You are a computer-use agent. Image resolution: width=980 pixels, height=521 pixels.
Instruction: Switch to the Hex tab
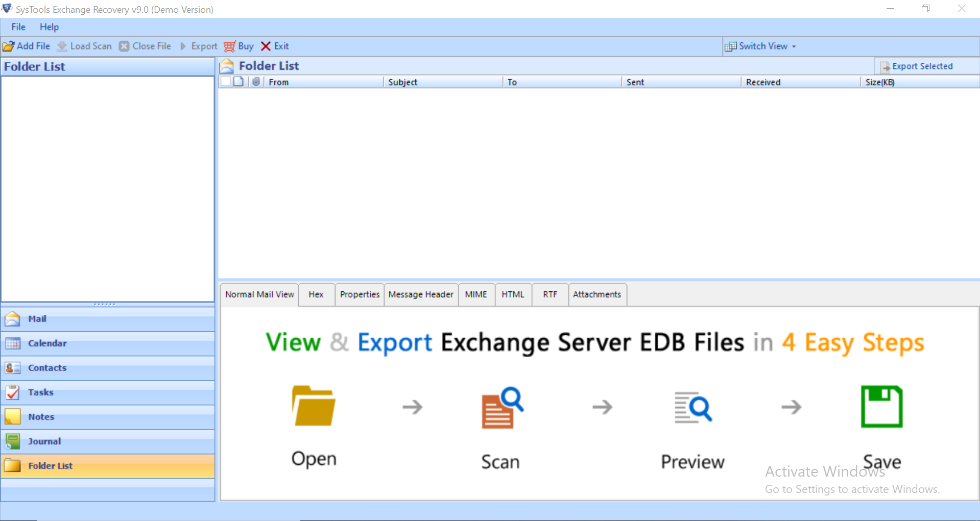[x=316, y=294]
